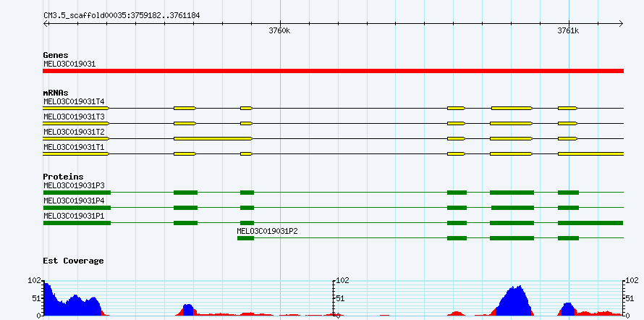This screenshot has height=320, width=644.
Task: Open the MELO3C019031T2 transcript label
Action: tap(74, 132)
